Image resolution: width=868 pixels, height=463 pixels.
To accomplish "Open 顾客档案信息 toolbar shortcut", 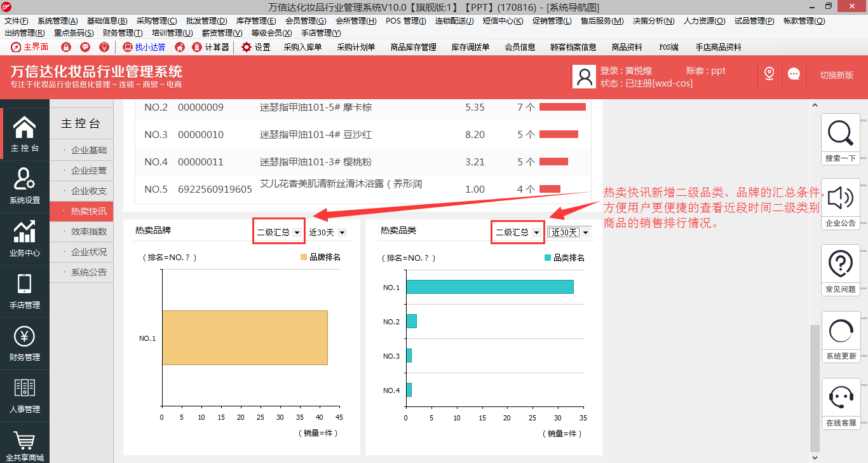I will [x=573, y=47].
